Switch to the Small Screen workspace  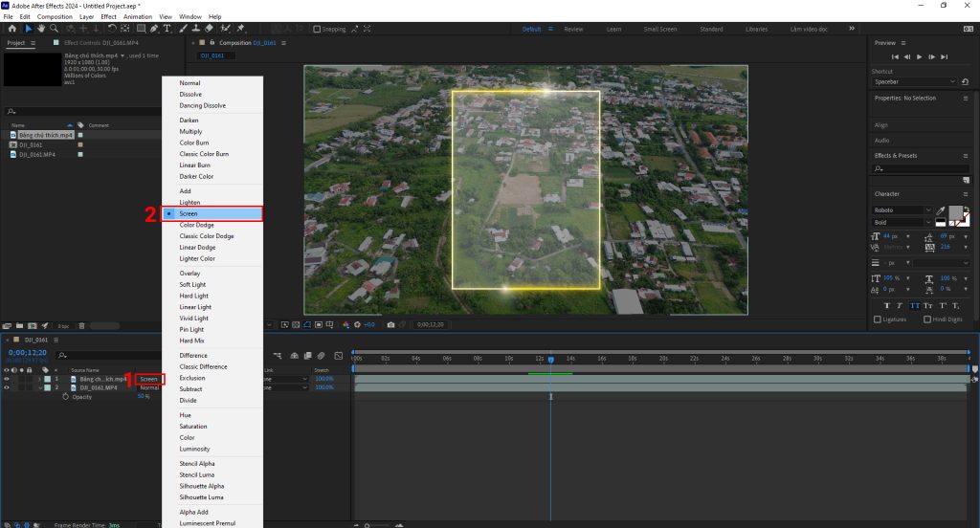pyautogui.click(x=659, y=30)
